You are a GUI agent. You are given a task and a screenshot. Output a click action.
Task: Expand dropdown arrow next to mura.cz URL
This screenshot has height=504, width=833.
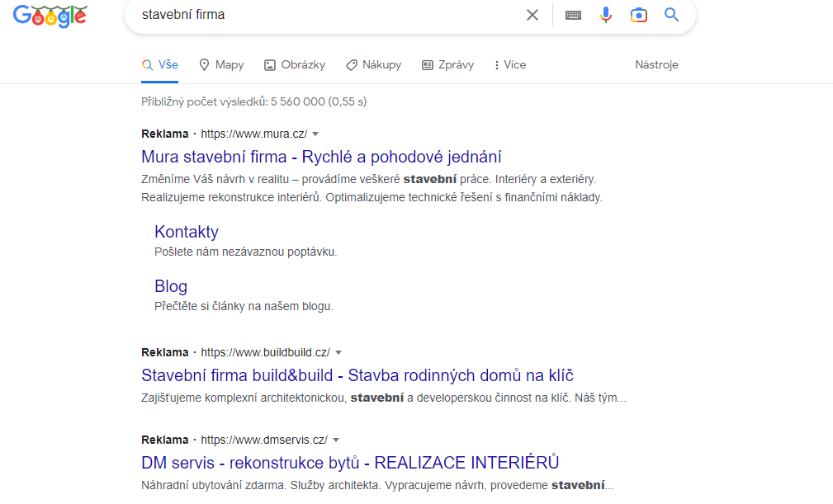coord(315,134)
